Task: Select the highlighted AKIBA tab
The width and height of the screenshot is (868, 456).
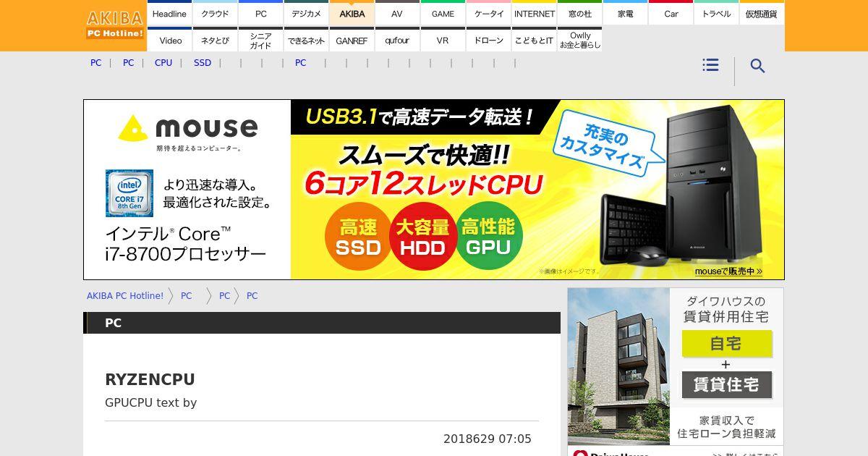Action: 352,14
